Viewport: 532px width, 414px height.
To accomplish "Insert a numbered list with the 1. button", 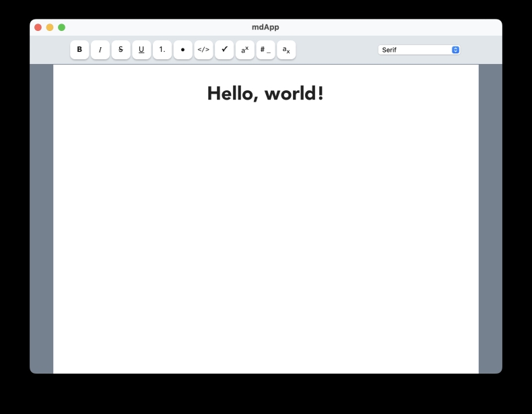I will pyautogui.click(x=162, y=50).
